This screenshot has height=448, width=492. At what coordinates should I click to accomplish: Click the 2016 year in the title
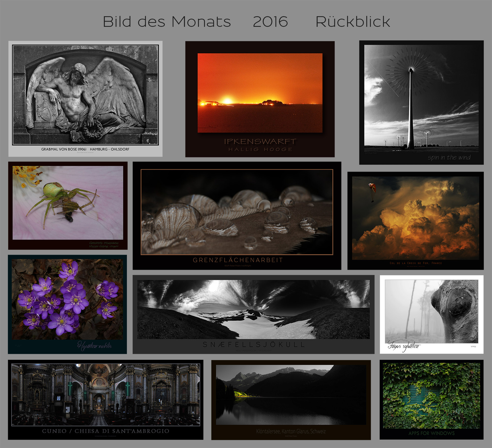(270, 22)
